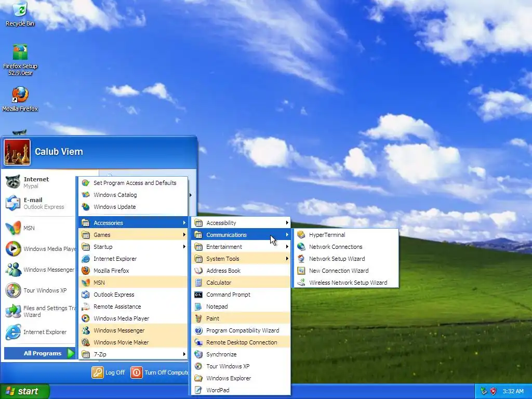Viewport: 532px width, 399px height.
Task: Click the Command Prompt icon
Action: click(x=198, y=295)
